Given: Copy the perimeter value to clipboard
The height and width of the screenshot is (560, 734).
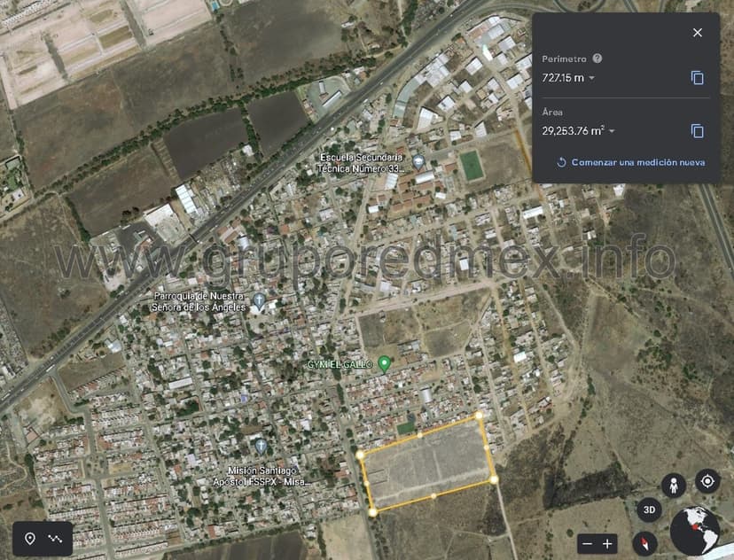Looking at the screenshot, I should tap(698, 78).
